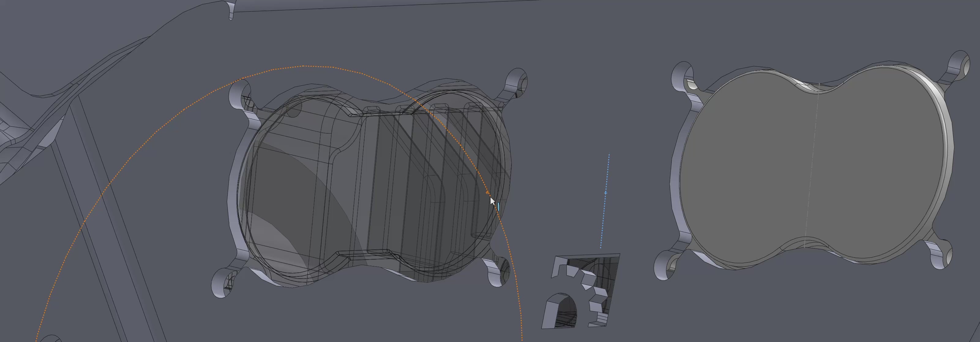The image size is (980, 342).
Task: Click the blue cross on the dotted blue line
Action: 606,193
